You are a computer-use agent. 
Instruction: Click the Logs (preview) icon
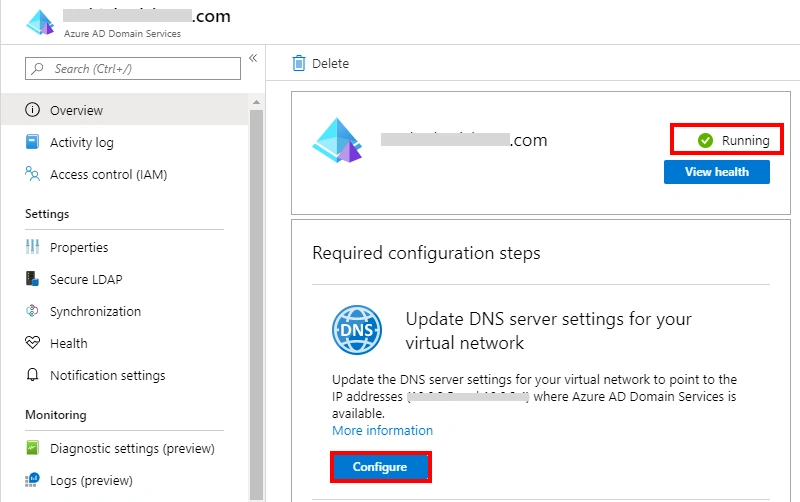point(32,480)
